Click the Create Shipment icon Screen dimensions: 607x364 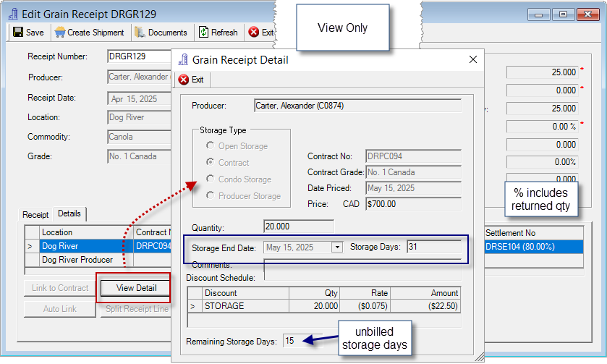[x=60, y=32]
